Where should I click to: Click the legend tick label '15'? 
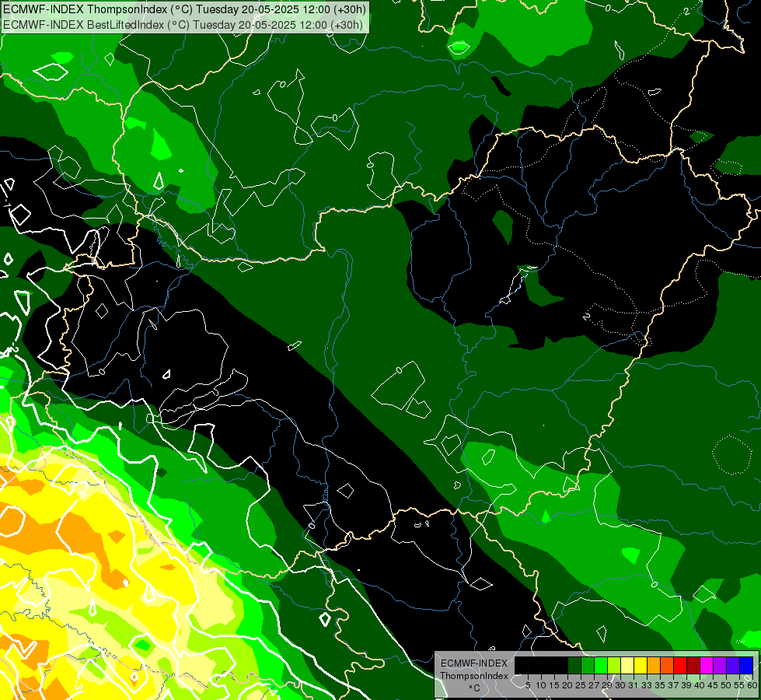(555, 685)
